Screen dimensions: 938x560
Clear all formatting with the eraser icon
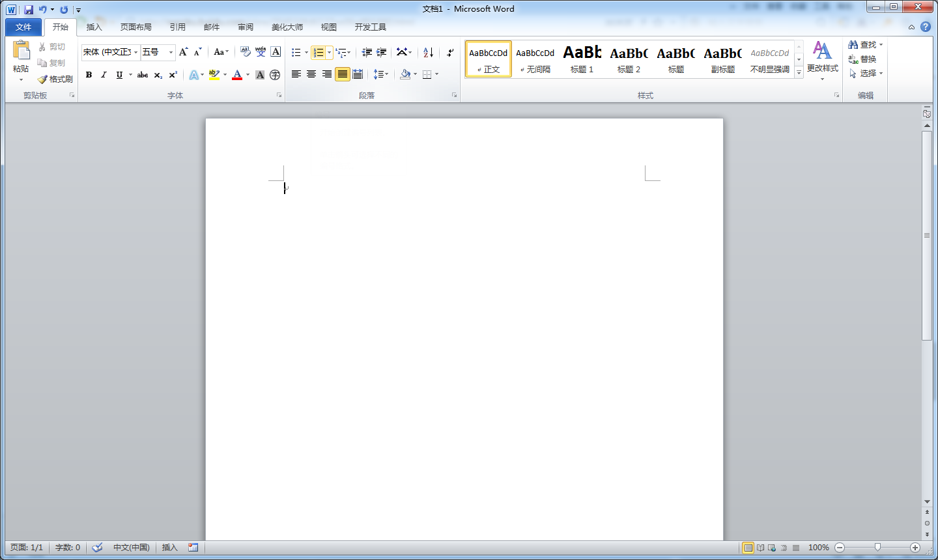[245, 52]
